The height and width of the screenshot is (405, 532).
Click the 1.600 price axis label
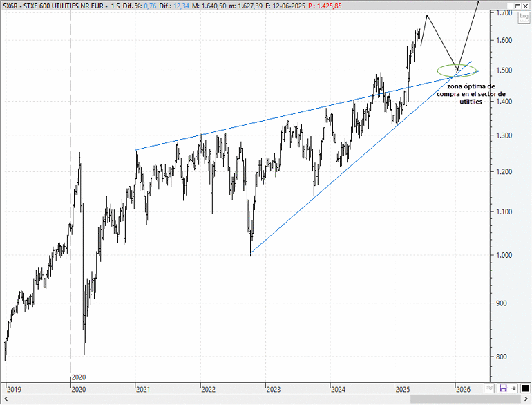pos(504,40)
